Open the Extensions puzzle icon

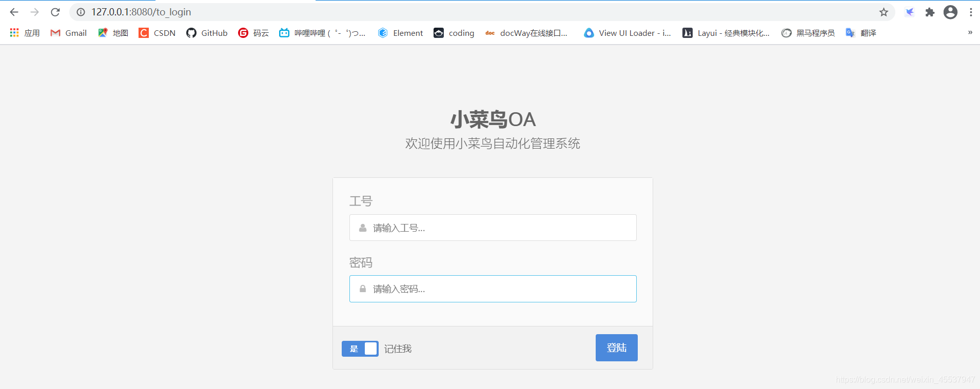(x=930, y=12)
